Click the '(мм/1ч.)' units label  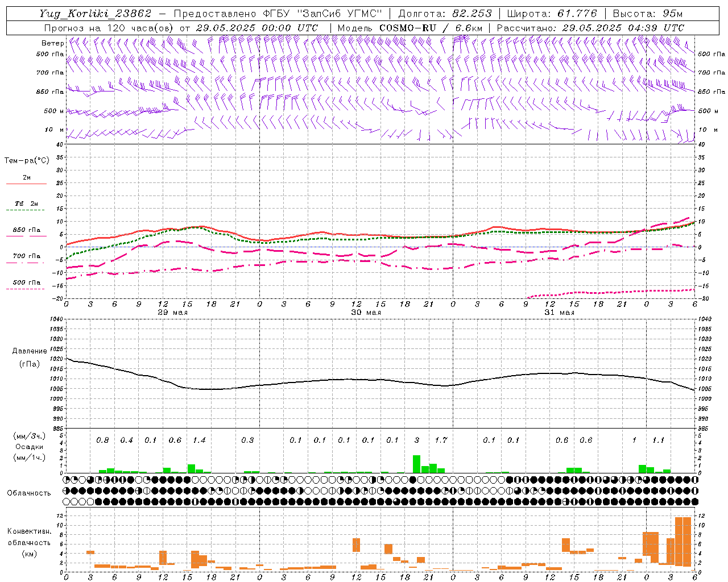point(29,458)
